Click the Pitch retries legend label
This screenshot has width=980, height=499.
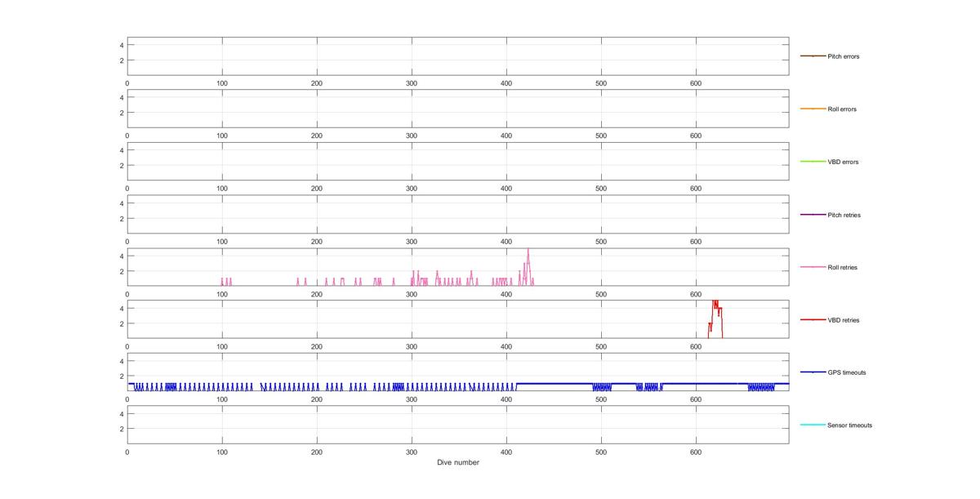844,215
